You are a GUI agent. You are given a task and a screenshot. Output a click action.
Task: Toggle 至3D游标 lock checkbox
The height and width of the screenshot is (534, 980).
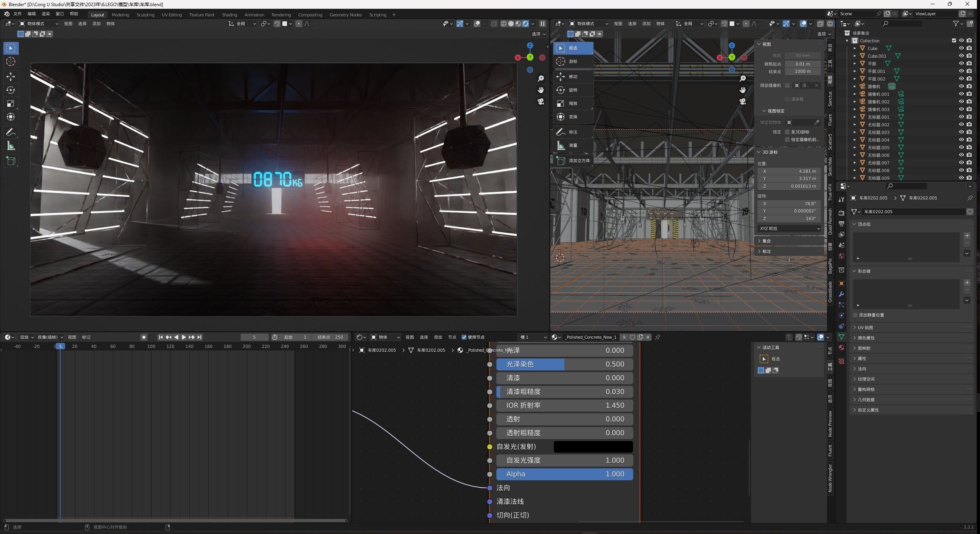point(787,132)
